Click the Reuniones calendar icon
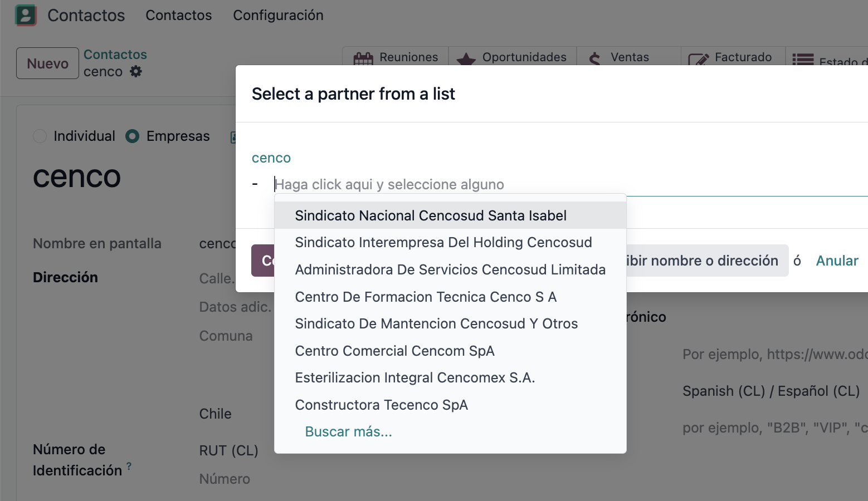 363,58
